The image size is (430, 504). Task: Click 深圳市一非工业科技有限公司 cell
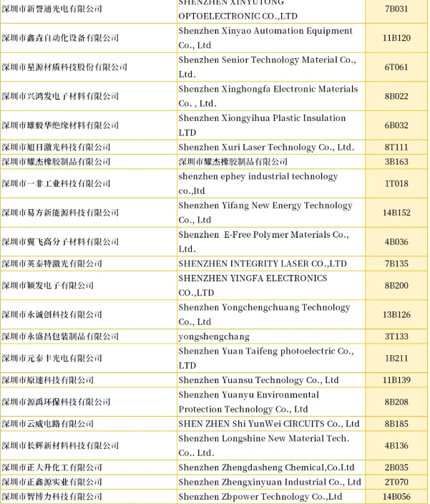56,183
